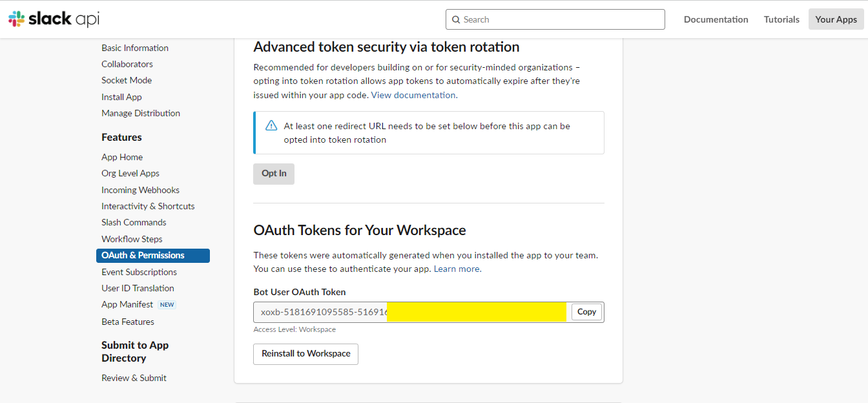Screen dimensions: 868x403
Task: Open Socket Mode settings page
Action: click(x=127, y=80)
